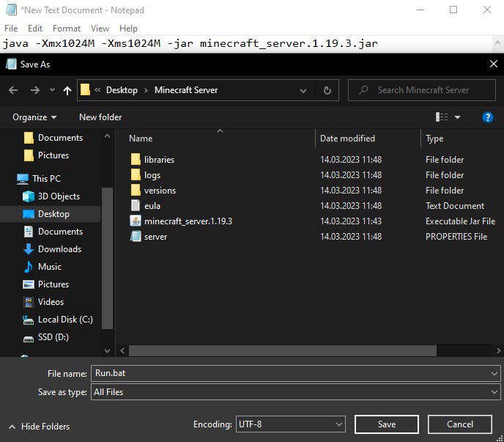Image resolution: width=504 pixels, height=442 pixels.
Task: Select the server properties file icon
Action: [x=136, y=237]
